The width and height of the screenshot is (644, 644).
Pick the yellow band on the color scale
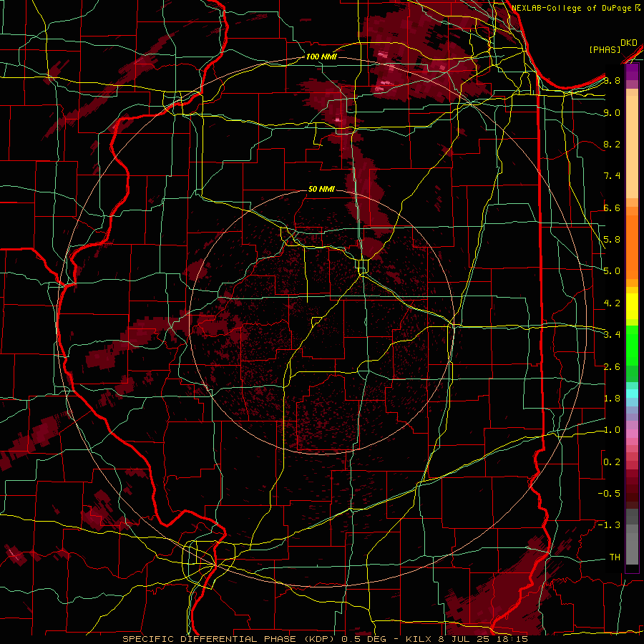pyautogui.click(x=632, y=306)
